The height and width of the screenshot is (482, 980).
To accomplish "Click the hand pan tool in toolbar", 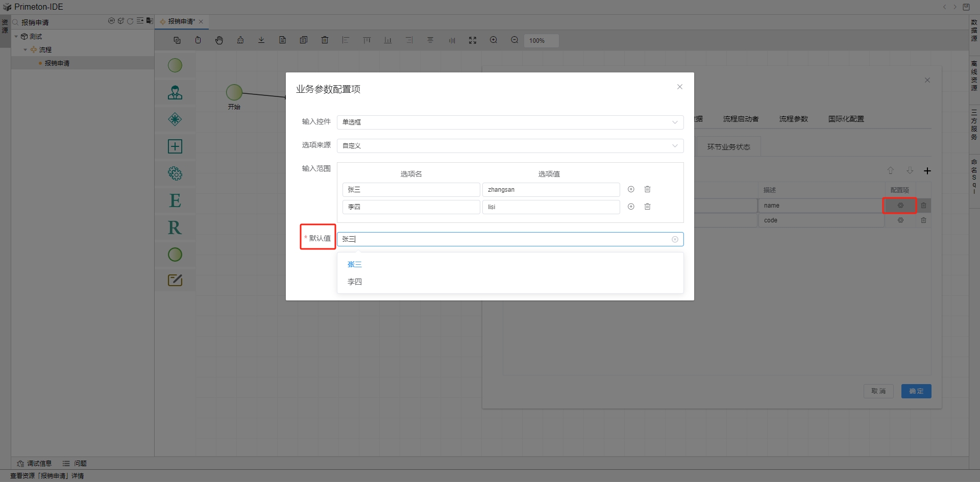I will click(x=219, y=40).
